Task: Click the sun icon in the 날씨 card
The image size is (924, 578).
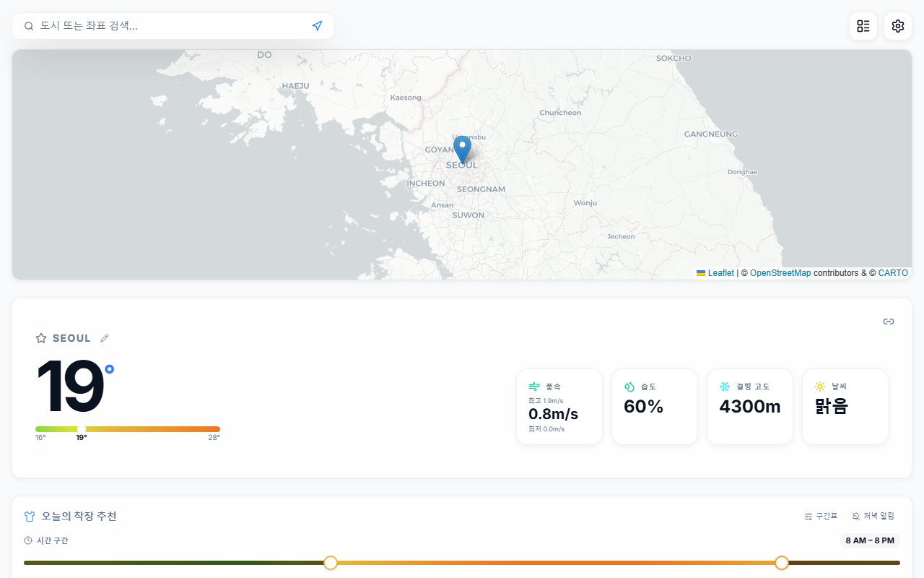Action: tap(820, 387)
